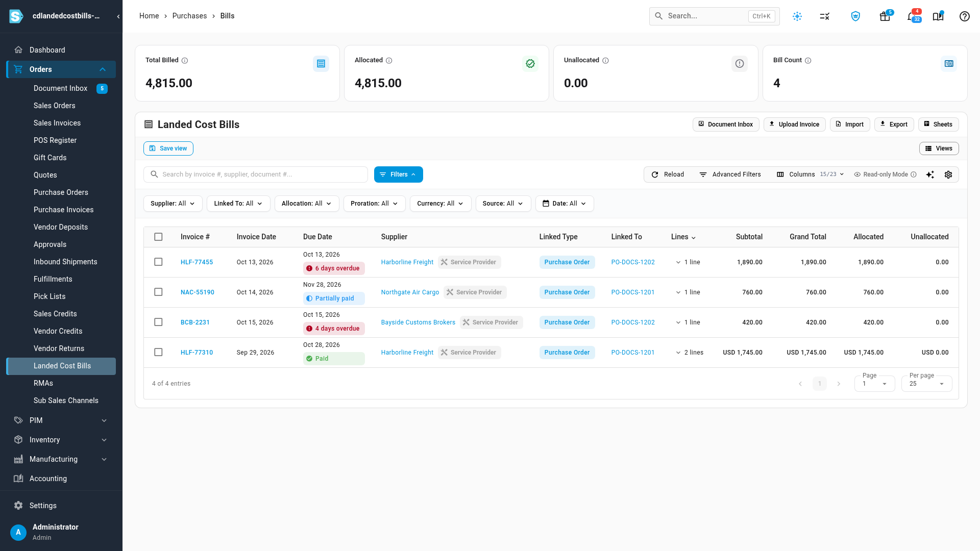980x551 pixels.
Task: Check the HLF-77455 row checkbox
Action: pos(158,262)
